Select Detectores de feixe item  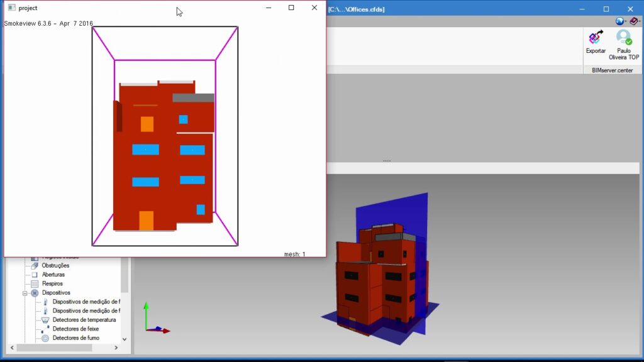75,329
